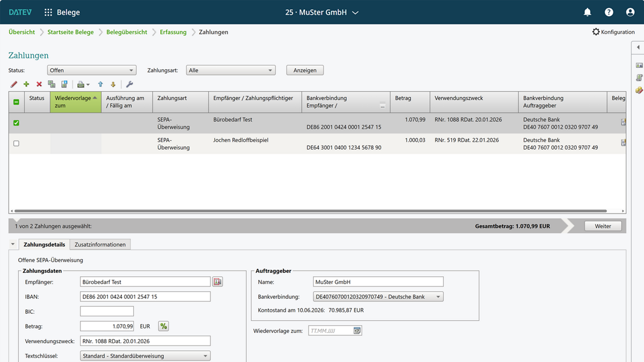The image size is (644, 362).
Task: Click into the Verwendungszweck field
Action: point(145,341)
